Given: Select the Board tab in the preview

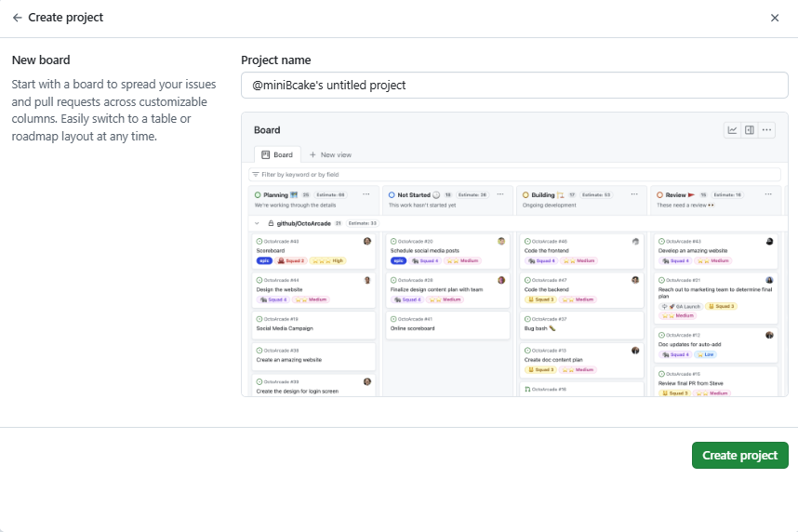Looking at the screenshot, I should (x=277, y=154).
